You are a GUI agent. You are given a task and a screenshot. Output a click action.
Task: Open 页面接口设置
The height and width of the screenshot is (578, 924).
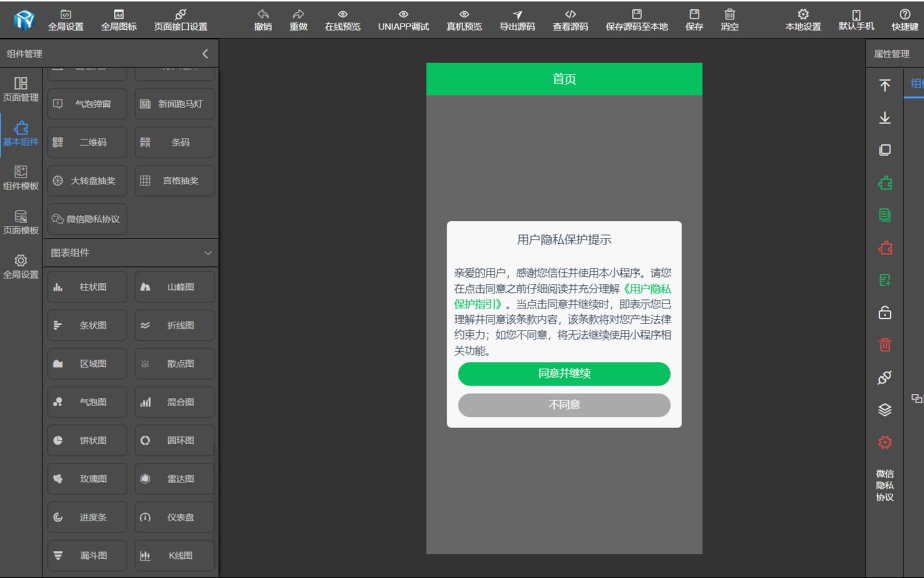(181, 20)
